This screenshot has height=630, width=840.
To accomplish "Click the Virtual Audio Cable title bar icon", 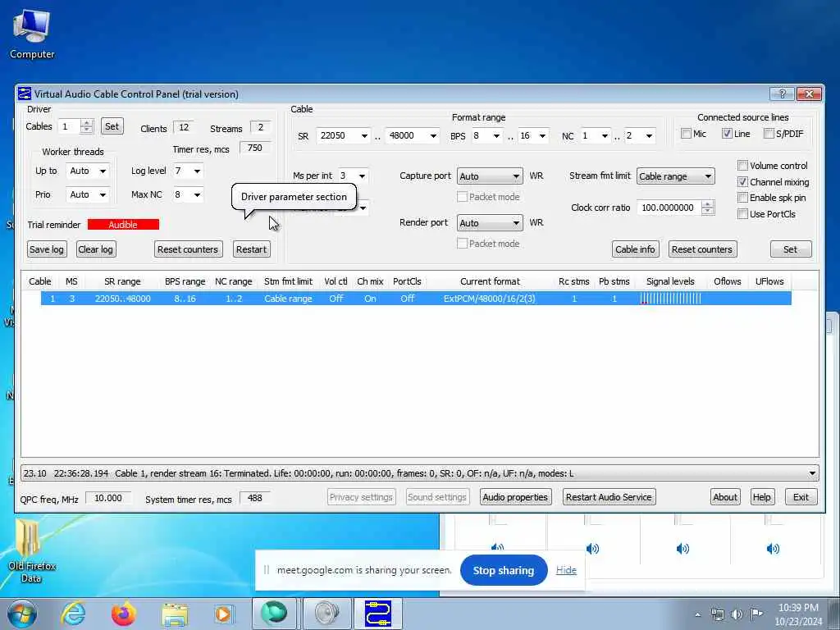I will coord(25,94).
